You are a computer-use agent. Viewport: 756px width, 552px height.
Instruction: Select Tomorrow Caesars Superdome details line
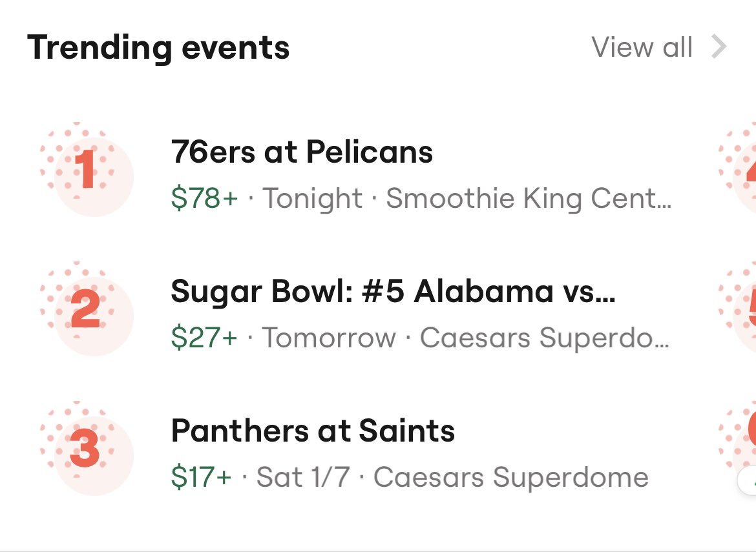[466, 337]
